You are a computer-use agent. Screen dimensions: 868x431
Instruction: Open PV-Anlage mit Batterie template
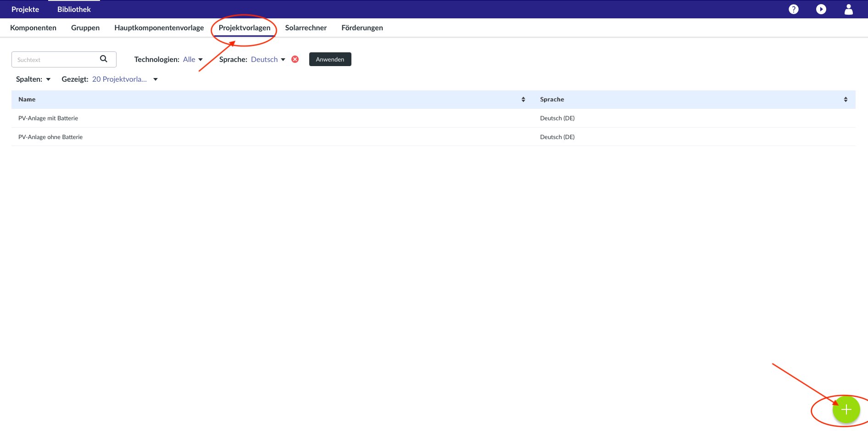(48, 118)
